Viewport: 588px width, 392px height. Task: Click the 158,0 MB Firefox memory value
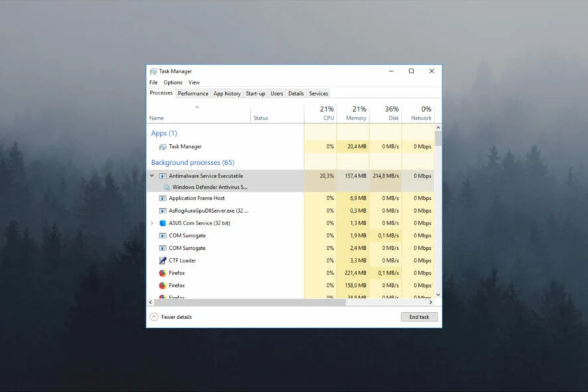tap(356, 286)
